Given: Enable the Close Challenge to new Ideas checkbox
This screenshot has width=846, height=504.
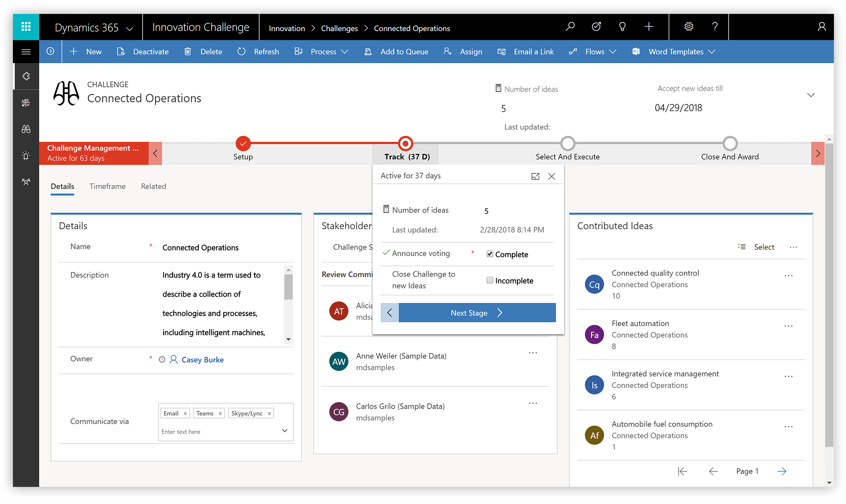Looking at the screenshot, I should pyautogui.click(x=489, y=280).
